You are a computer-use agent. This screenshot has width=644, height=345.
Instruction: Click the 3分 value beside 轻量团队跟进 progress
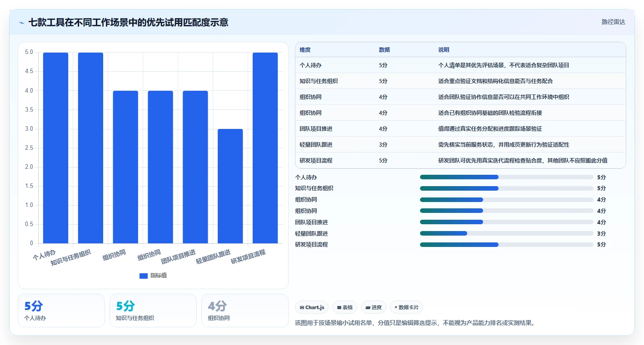601,234
